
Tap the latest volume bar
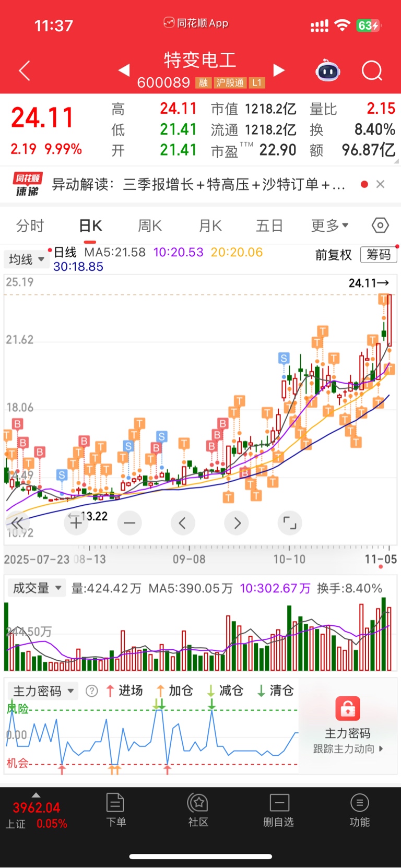(x=389, y=639)
